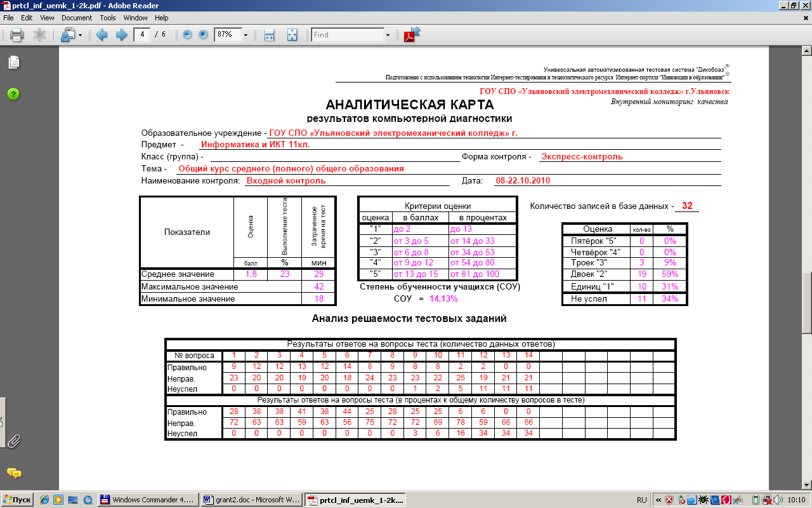Click the volume speaker tray icon
Viewport: 812px width, 508px height.
(x=778, y=500)
